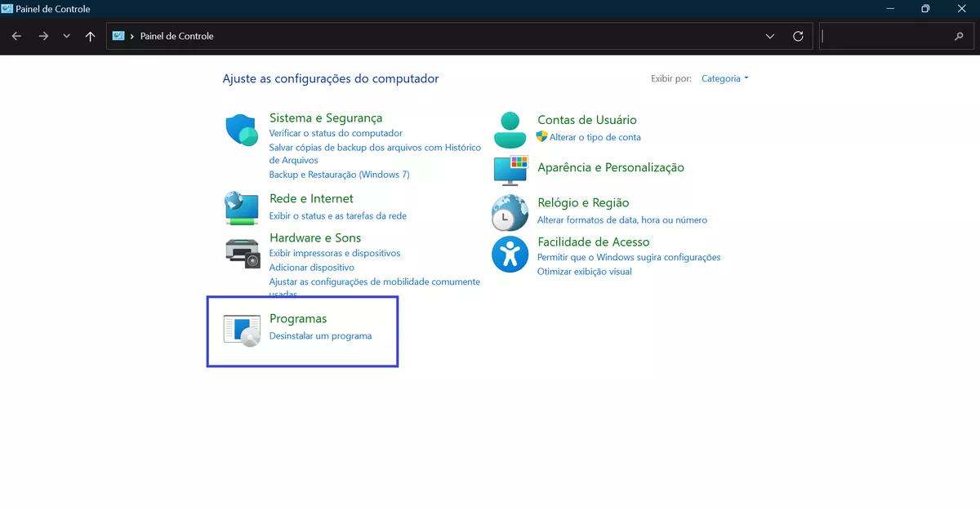This screenshot has height=510, width=980.
Task: Click the Control Panel icon in the address bar
Action: (118, 36)
